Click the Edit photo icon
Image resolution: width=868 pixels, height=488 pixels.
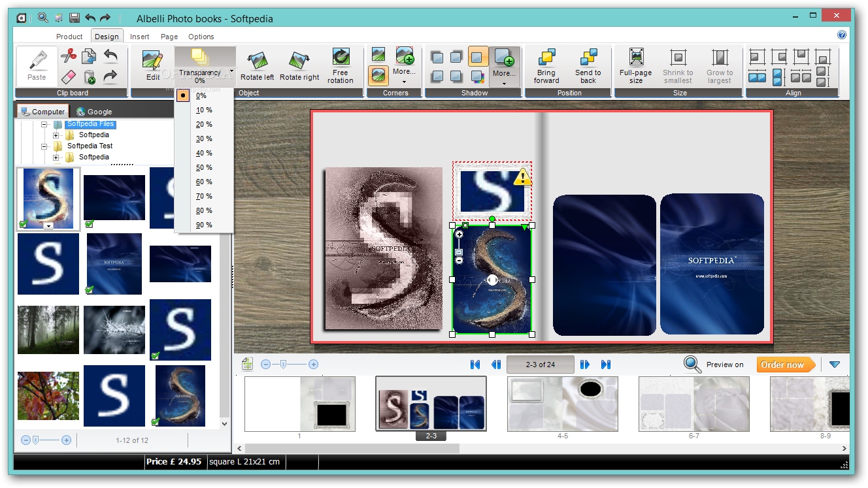(152, 60)
